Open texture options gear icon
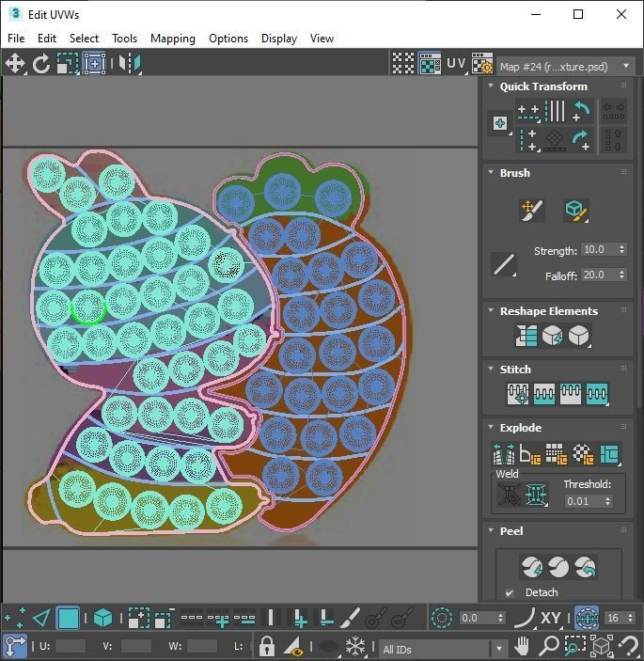Screen dimensions: 644x661 482,63
